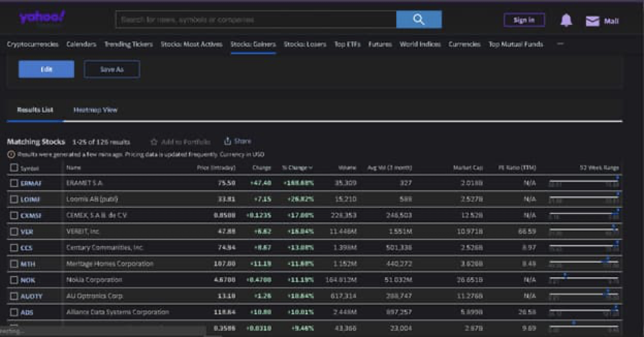Focus the search for symbols field
The image size is (644, 337).
(x=256, y=19)
